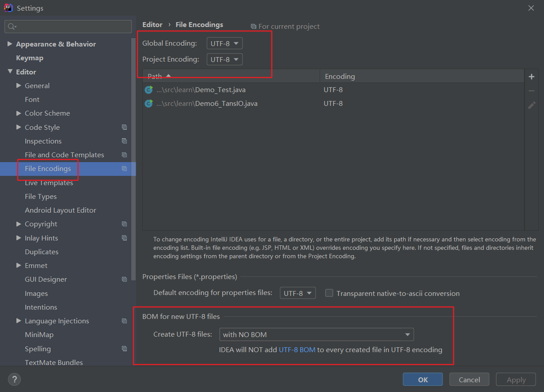The image size is (544, 392).
Task: Click the Encoding column header
Action: pyautogui.click(x=422, y=76)
